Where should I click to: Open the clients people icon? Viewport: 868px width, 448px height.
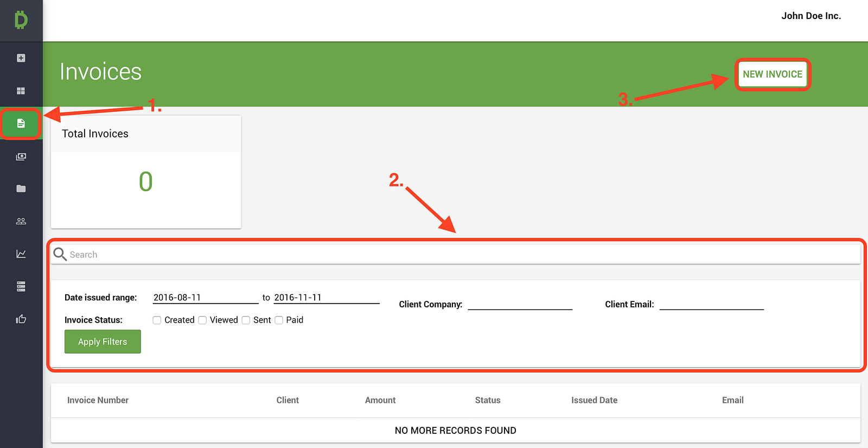tap(21, 221)
